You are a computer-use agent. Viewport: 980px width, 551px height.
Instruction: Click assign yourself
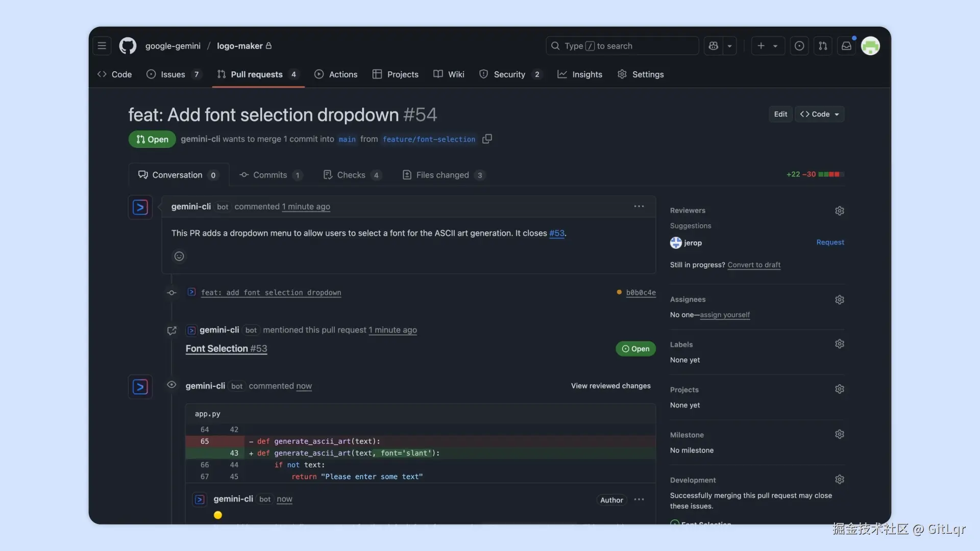[725, 315]
